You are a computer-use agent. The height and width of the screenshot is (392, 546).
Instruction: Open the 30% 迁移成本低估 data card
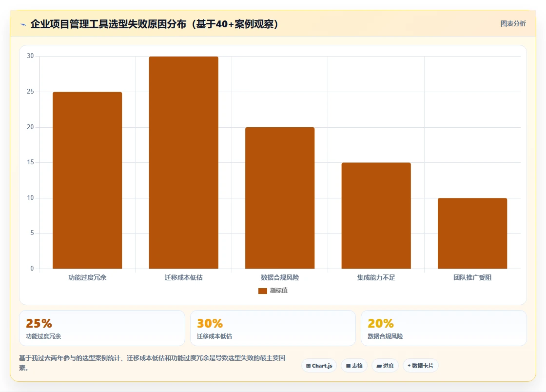pos(273,328)
